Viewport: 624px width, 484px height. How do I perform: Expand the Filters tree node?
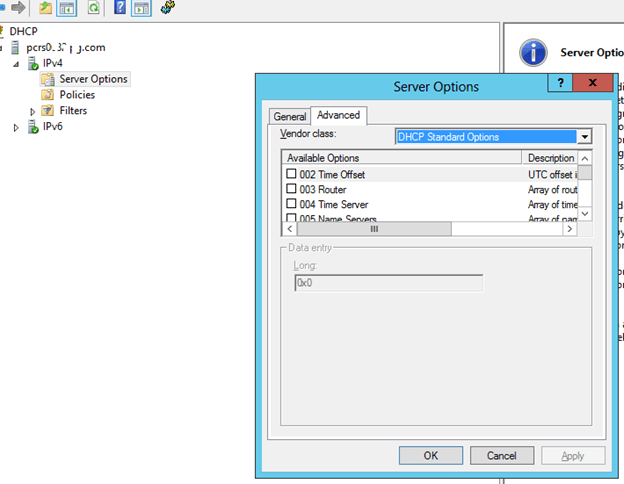click(33, 111)
